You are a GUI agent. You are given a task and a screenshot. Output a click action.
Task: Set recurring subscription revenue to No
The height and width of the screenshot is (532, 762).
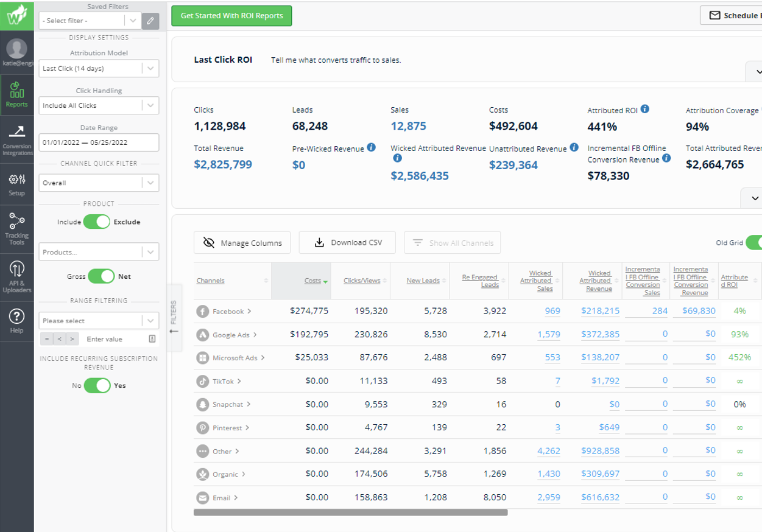point(97,385)
